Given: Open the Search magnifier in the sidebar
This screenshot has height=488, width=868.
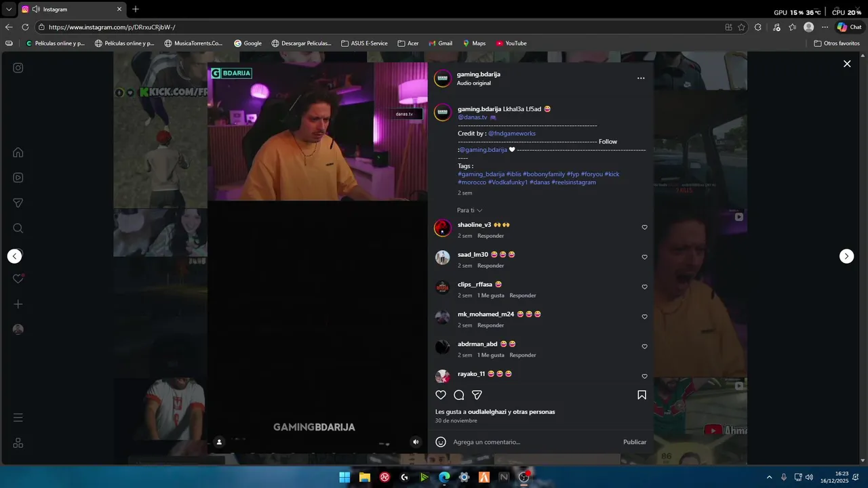Looking at the screenshot, I should point(18,228).
